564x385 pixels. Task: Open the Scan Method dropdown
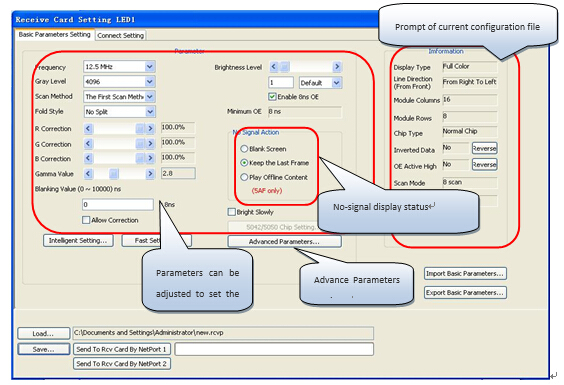pos(150,97)
